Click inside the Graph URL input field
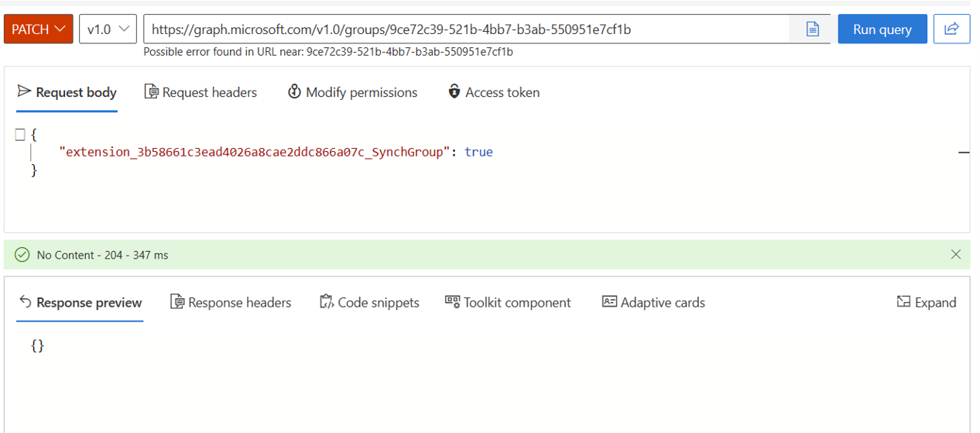This screenshot has width=980, height=433. coord(466,29)
